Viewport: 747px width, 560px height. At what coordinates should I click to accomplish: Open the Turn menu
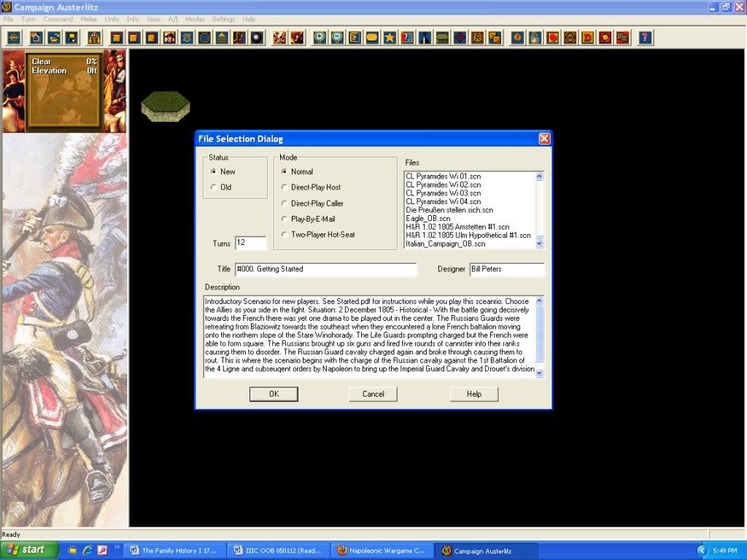click(x=28, y=19)
